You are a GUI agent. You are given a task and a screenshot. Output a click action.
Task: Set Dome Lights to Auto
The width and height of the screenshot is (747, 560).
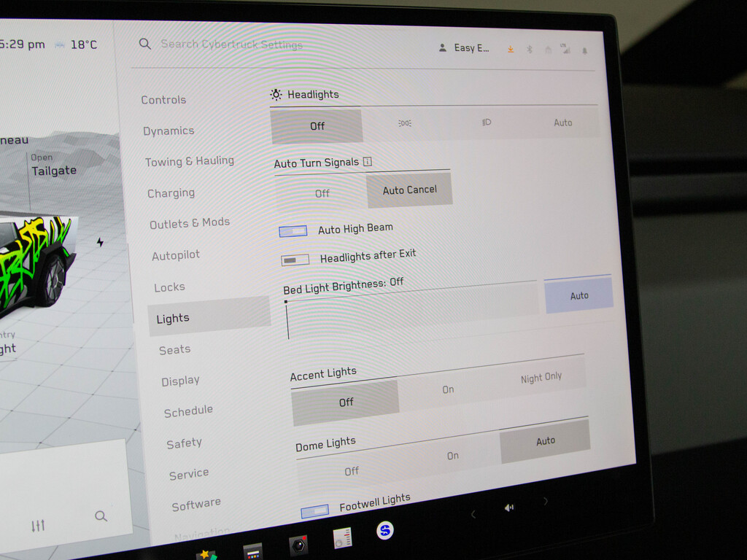click(546, 441)
